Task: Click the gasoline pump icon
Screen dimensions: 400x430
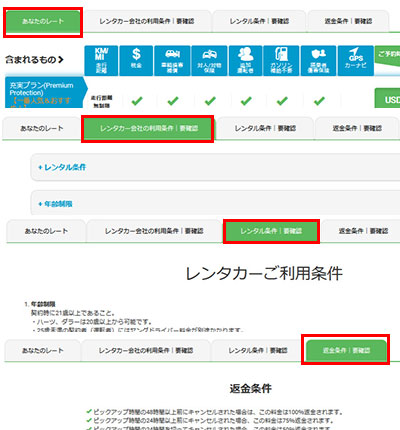Action: (281, 61)
